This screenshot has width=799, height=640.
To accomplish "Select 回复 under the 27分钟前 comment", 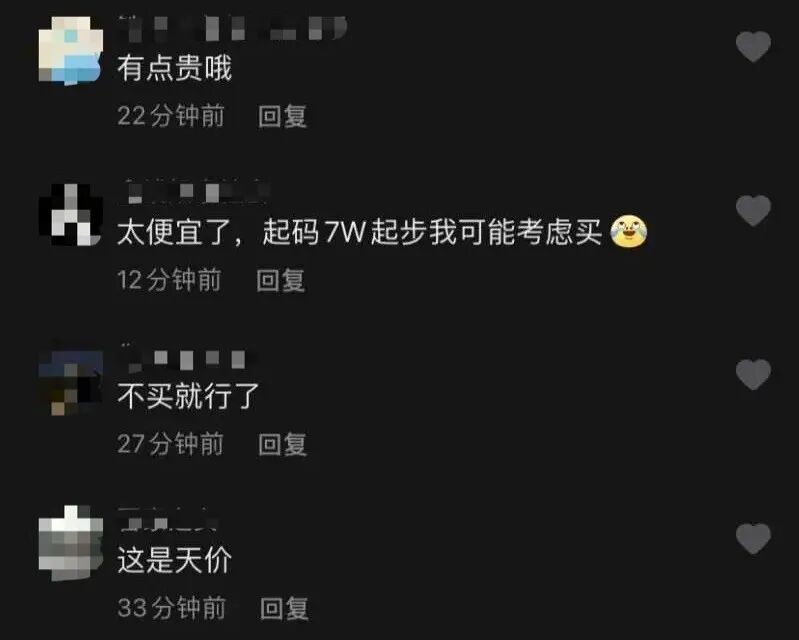I will (x=282, y=444).
